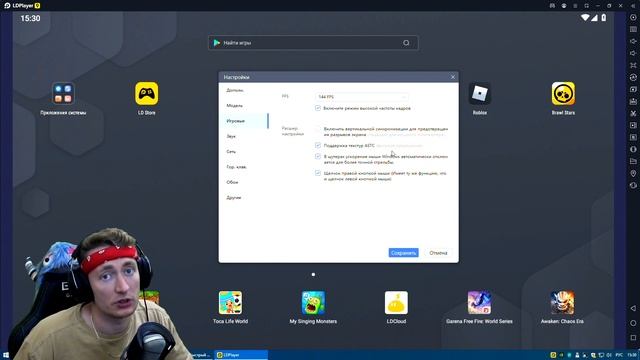Toggle Windows mouse acceleration checkbox
Viewport: 640px width, 360px height.
(318, 156)
